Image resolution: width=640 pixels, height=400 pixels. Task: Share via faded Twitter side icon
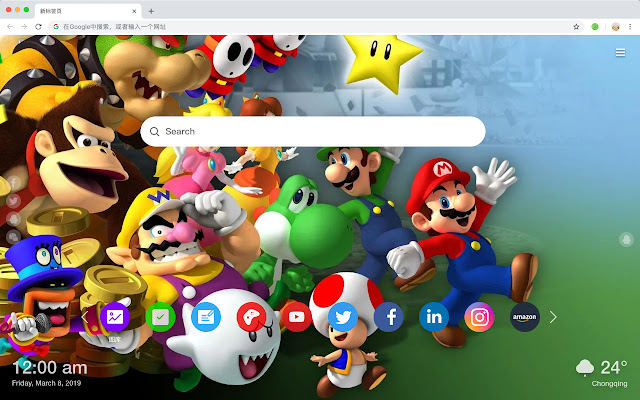(x=13, y=201)
